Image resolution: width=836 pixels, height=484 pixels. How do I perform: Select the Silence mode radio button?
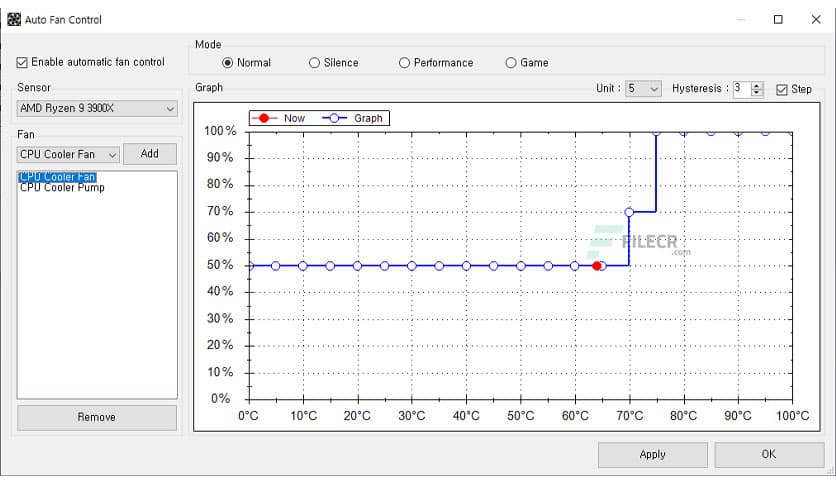tap(315, 63)
